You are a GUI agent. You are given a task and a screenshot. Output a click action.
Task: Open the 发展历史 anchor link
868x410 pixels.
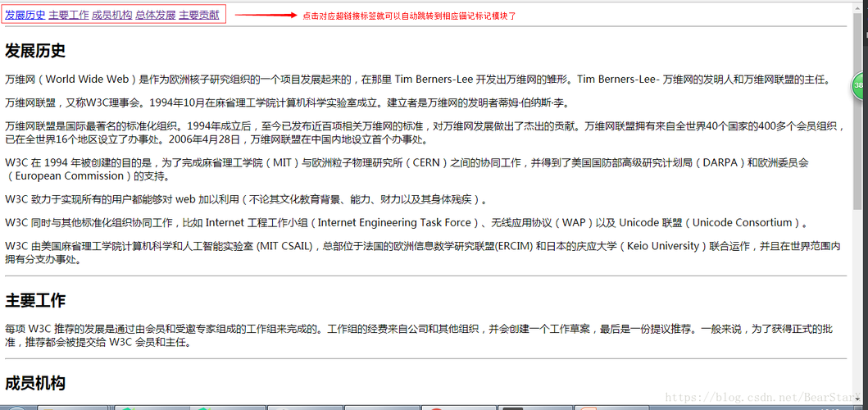25,16
